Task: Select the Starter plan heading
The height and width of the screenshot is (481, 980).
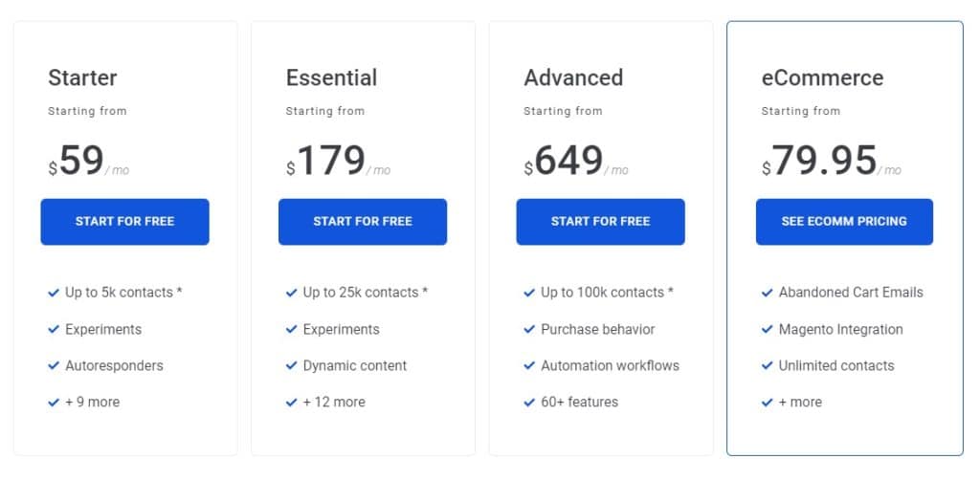Action: tap(82, 77)
